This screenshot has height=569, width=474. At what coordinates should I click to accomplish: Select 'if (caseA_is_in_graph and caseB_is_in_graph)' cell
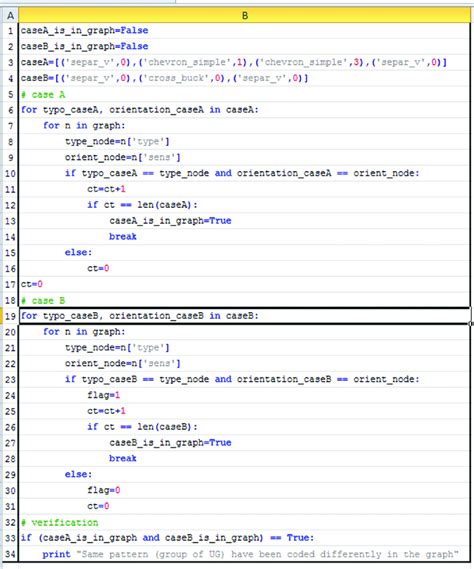tap(245, 538)
